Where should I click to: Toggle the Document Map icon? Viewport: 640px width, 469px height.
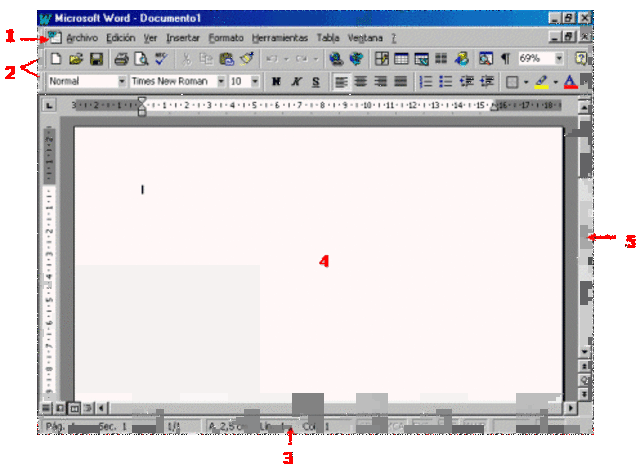click(486, 59)
